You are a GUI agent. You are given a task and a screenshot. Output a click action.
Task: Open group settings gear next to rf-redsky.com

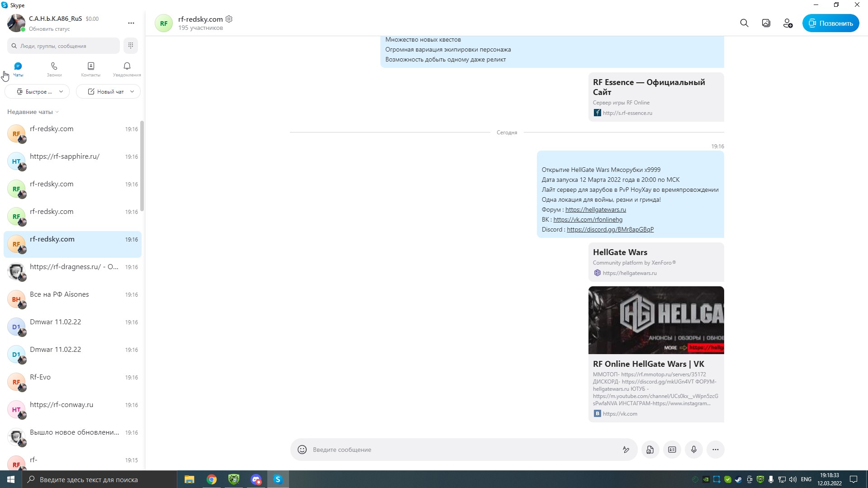(229, 19)
